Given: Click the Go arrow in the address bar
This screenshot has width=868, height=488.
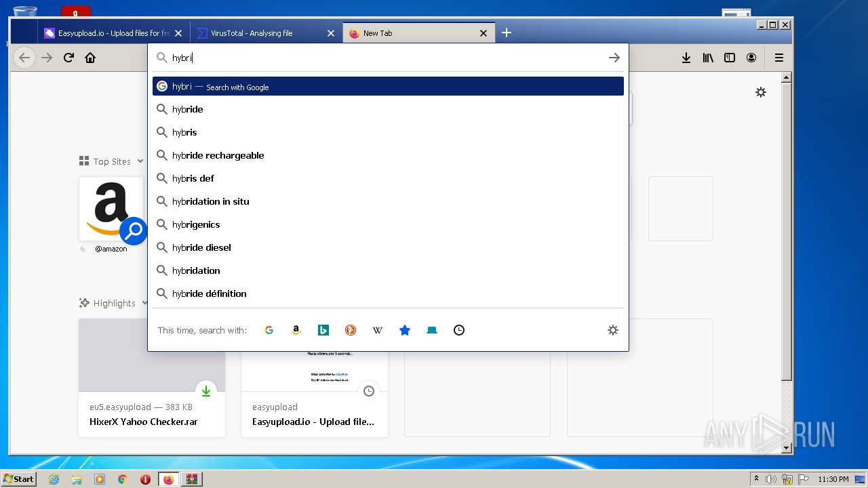Looking at the screenshot, I should [614, 58].
